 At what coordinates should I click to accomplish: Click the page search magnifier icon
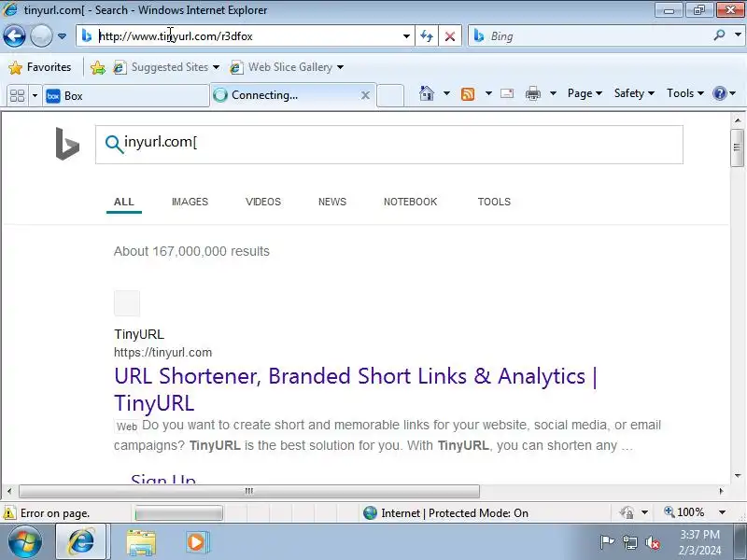coord(114,144)
